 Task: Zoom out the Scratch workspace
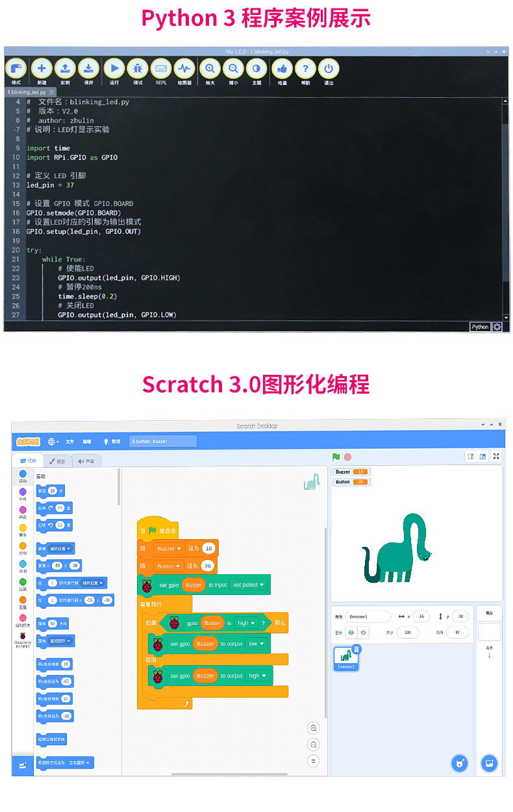pos(314,744)
